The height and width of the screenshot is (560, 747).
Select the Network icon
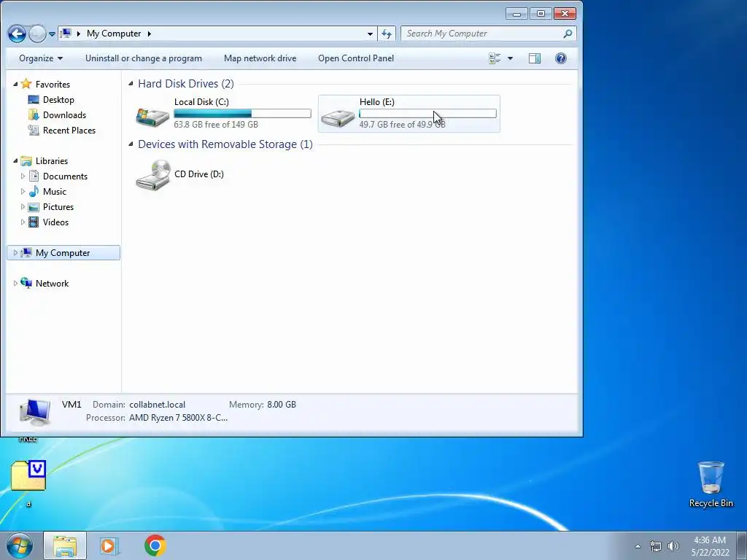(x=26, y=283)
